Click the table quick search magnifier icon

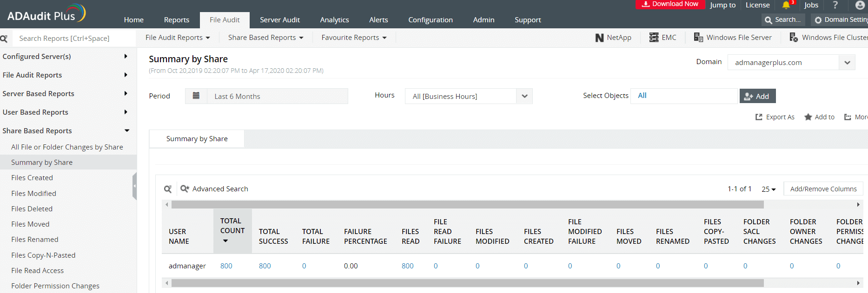point(168,189)
